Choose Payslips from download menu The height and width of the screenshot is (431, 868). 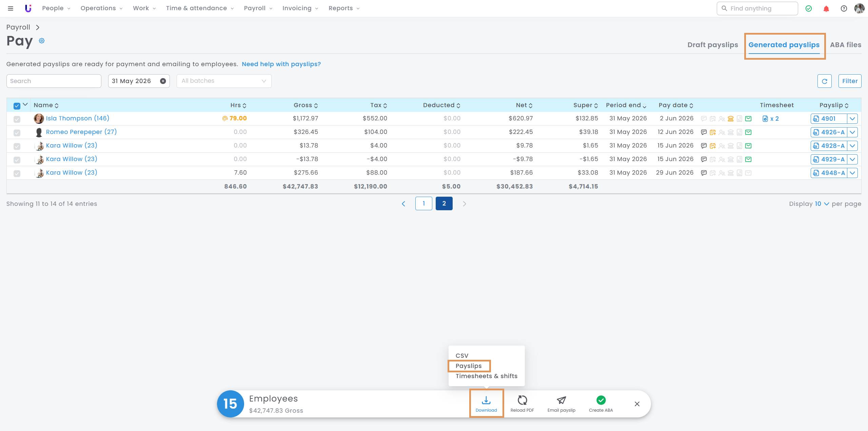click(x=469, y=366)
